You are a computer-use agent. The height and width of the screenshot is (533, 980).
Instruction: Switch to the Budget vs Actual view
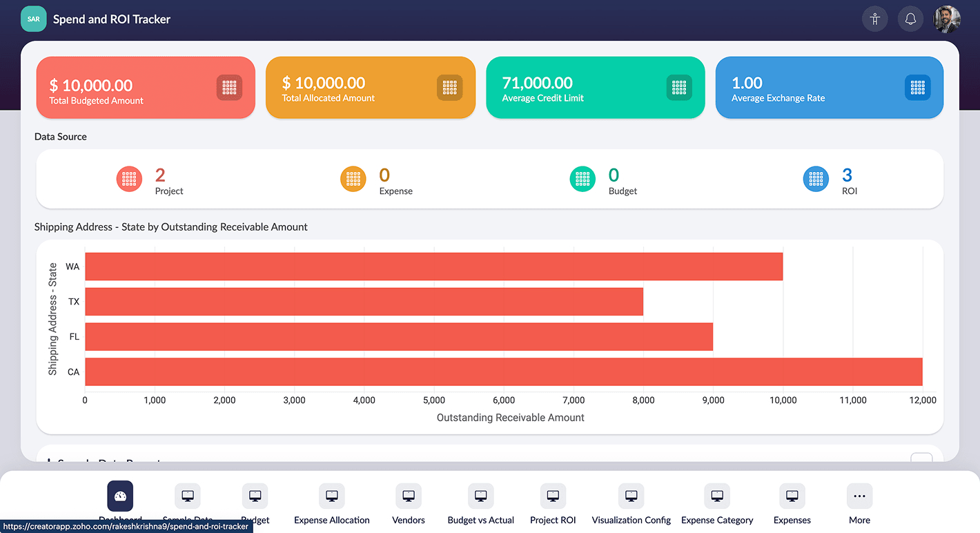pos(480,496)
